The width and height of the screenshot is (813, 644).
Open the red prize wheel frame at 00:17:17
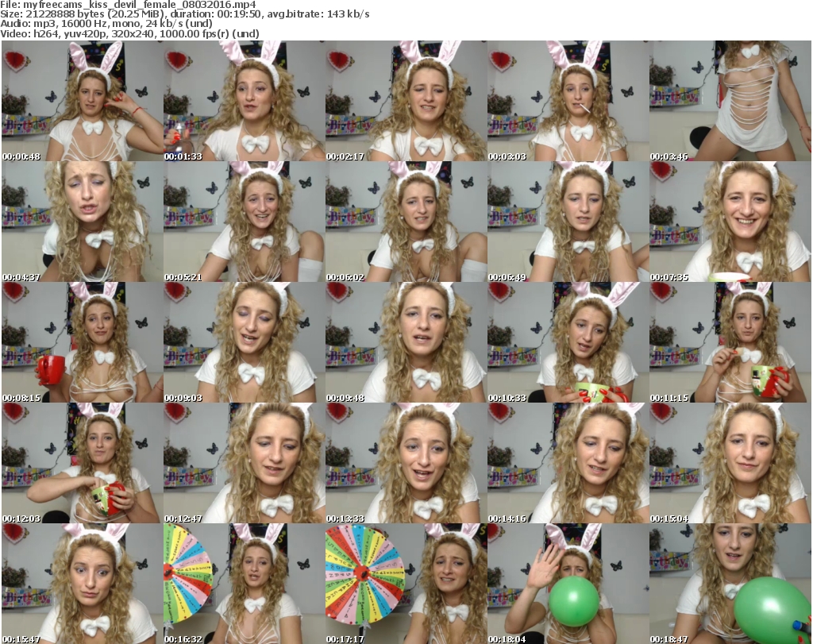[406, 584]
